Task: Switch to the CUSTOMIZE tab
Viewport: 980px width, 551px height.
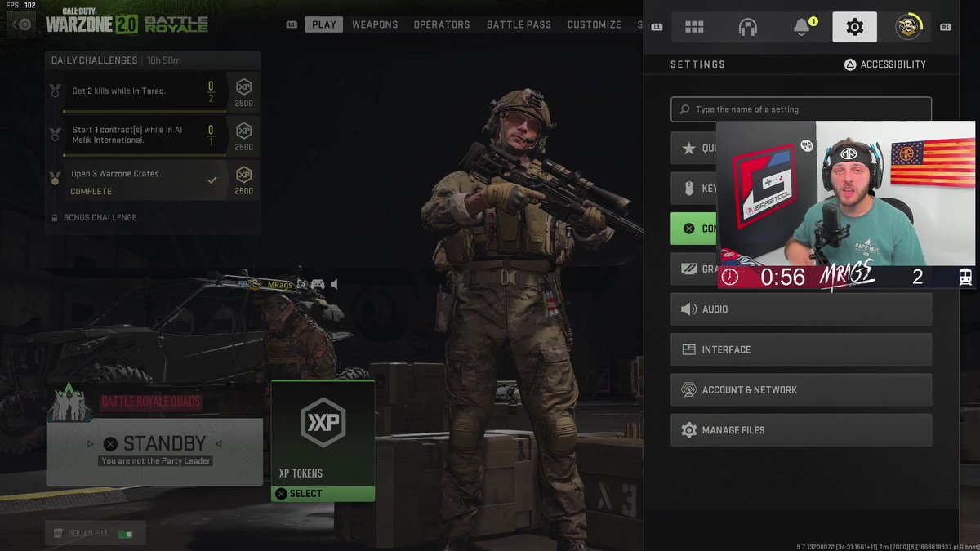Action: [595, 24]
